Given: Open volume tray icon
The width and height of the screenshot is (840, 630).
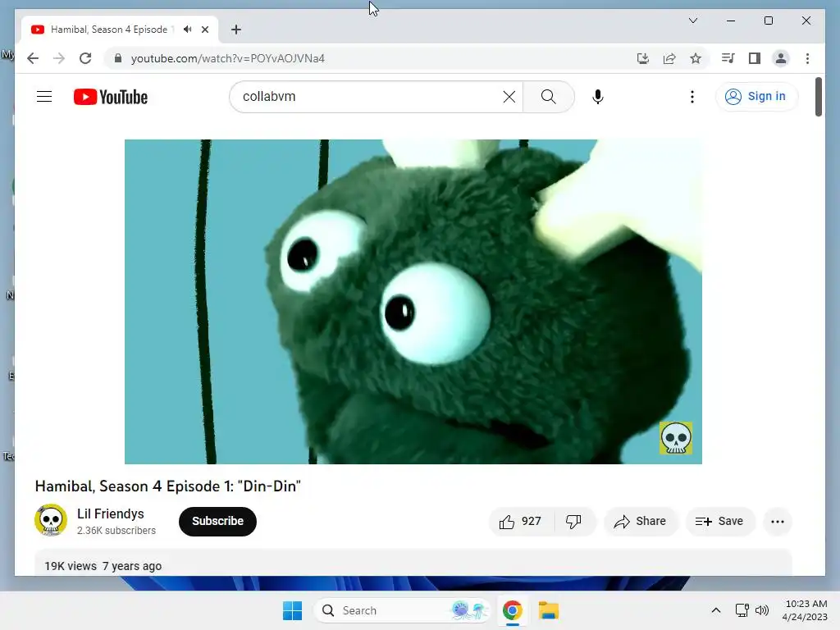Looking at the screenshot, I should pos(762,610).
